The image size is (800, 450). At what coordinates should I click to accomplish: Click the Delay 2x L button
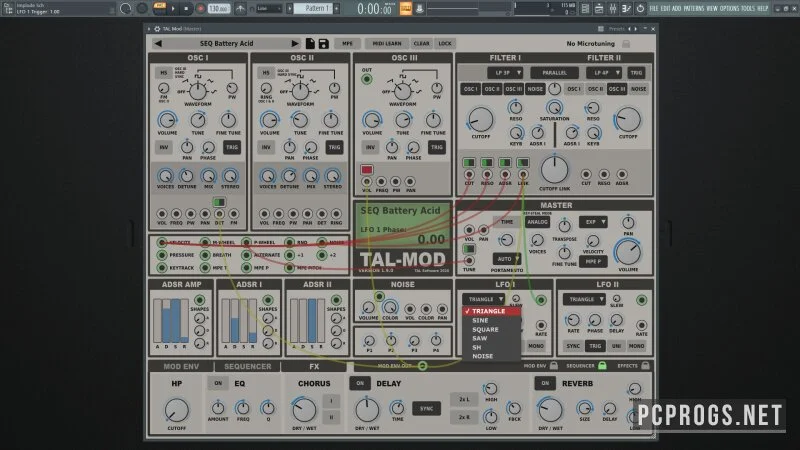click(464, 399)
